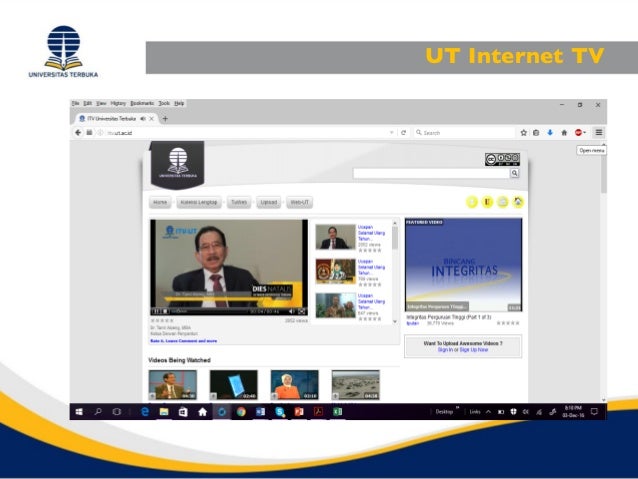Open the taskbar volume control
This screenshot has height=479, width=638.
[x=526, y=412]
